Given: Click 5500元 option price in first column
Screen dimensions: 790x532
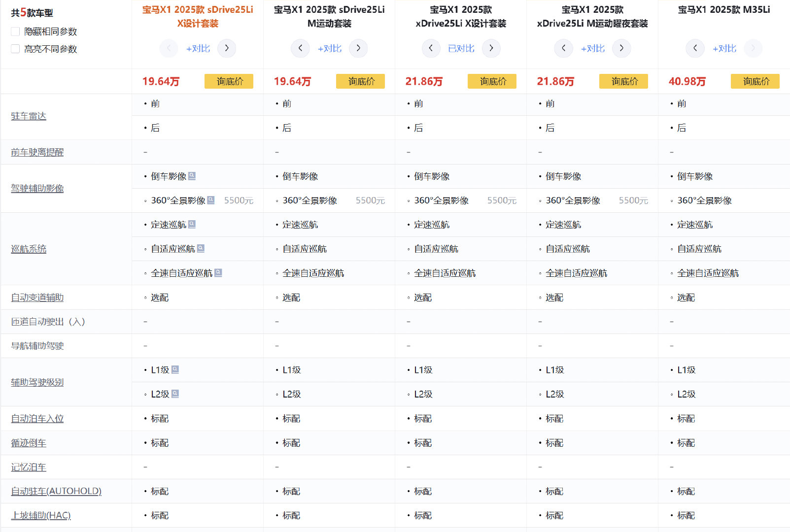Looking at the screenshot, I should pos(239,200).
